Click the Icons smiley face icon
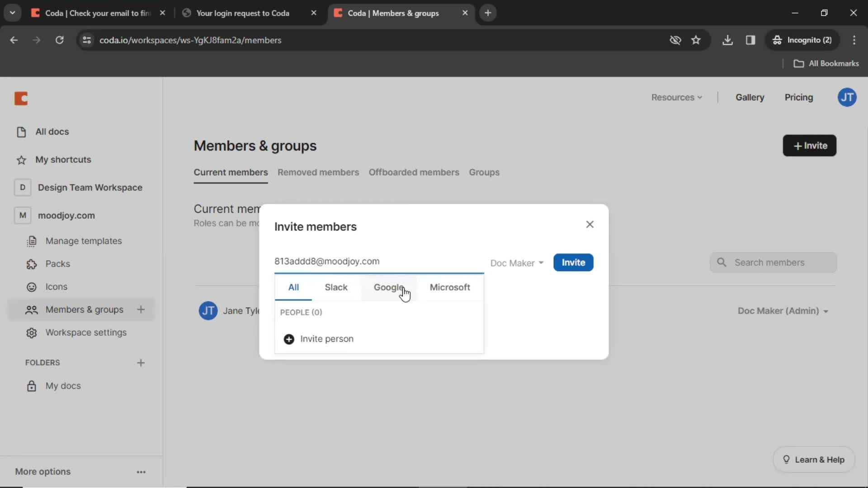Screen dimensions: 868x488 pos(31,287)
